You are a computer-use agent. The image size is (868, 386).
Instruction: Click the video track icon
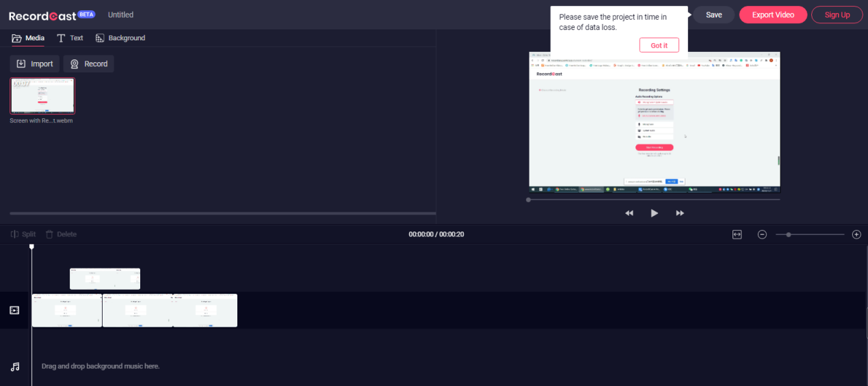click(x=15, y=310)
